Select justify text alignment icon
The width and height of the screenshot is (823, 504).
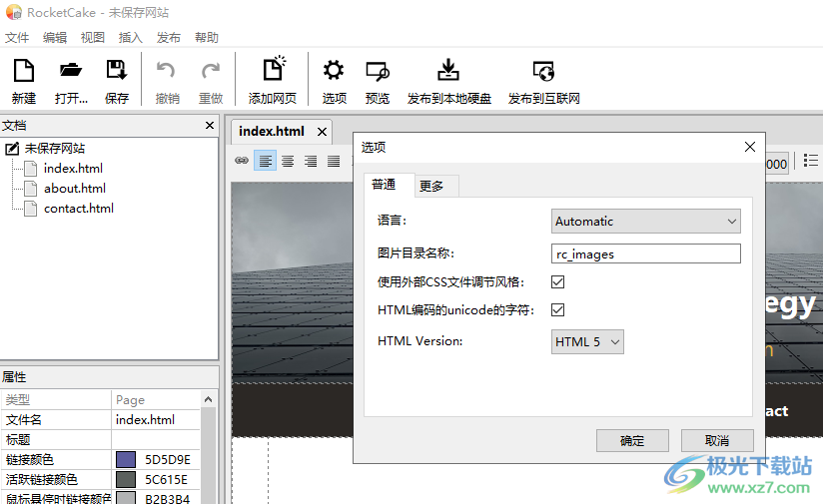334,161
